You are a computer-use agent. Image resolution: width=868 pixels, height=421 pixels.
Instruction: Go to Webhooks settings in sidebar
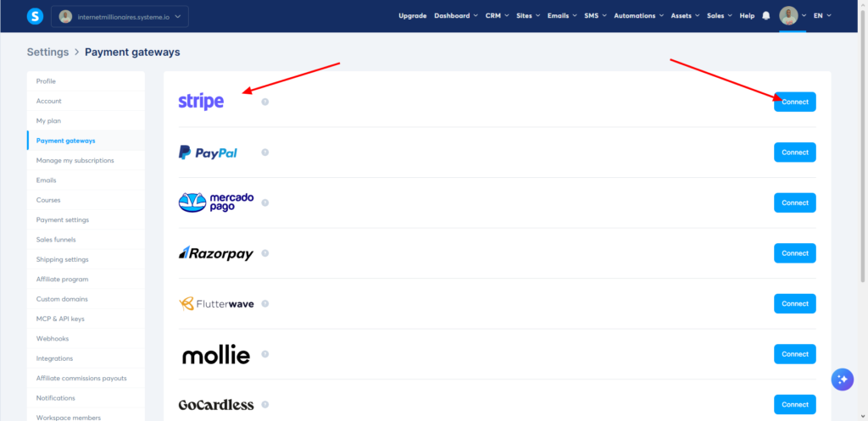coord(52,339)
